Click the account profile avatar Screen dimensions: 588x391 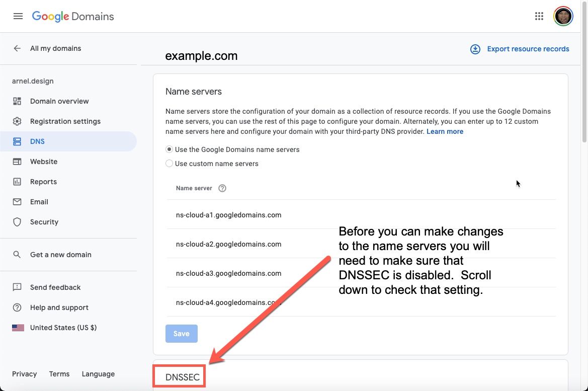pyautogui.click(x=563, y=16)
